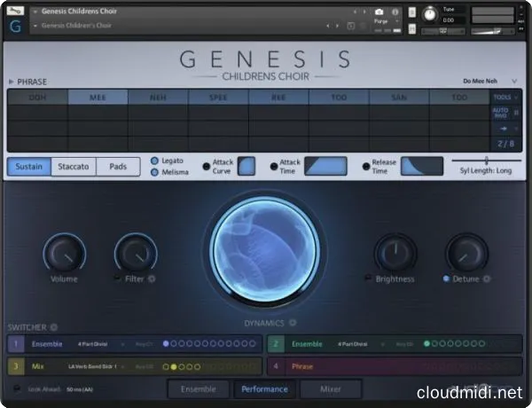Select switcher slot number 4

[x=276, y=366]
